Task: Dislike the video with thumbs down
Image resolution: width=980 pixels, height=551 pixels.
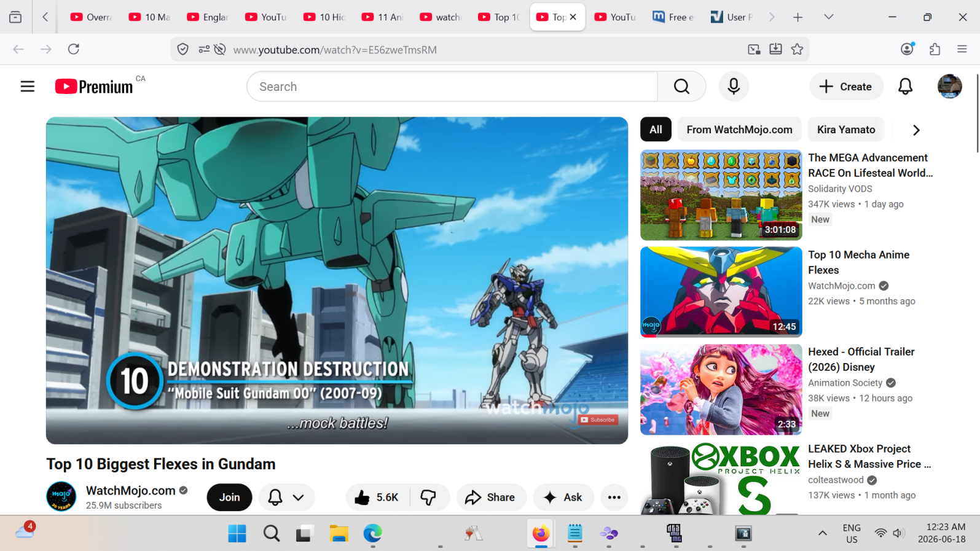Action: coord(428,498)
